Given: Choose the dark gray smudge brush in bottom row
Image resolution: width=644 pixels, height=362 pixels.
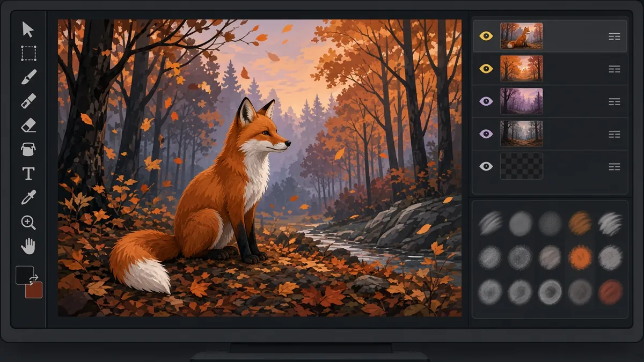Looking at the screenshot, I should click(x=580, y=292).
